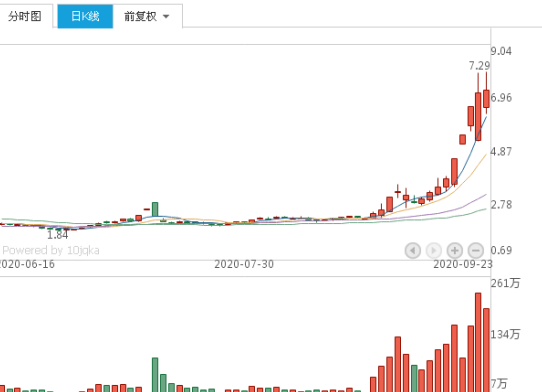Zoom in chart with plus icon
This screenshot has height=392, width=542.
(x=455, y=250)
